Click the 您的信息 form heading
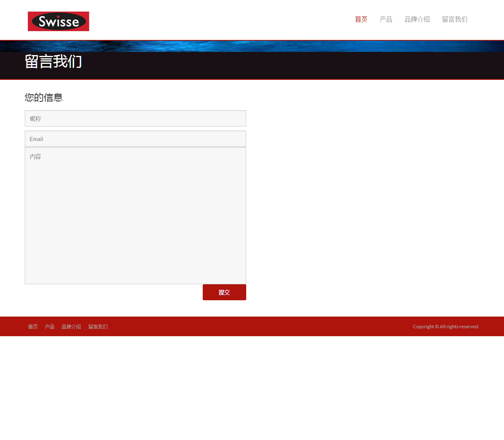 (x=43, y=97)
